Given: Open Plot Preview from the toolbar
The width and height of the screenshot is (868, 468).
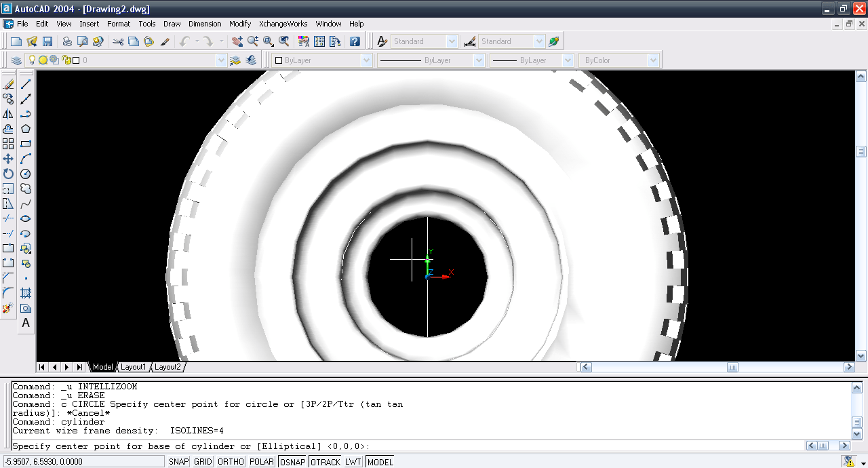Looking at the screenshot, I should click(82, 41).
